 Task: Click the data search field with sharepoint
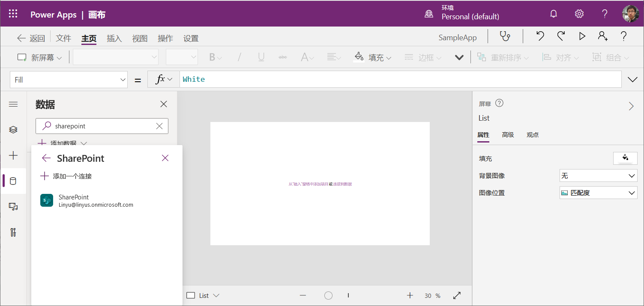point(102,126)
